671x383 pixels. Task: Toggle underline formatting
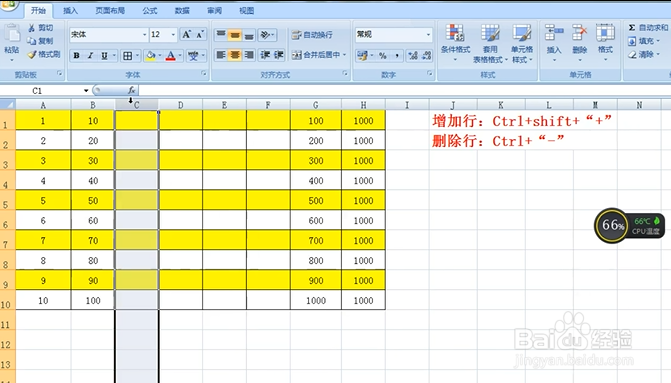click(x=104, y=56)
